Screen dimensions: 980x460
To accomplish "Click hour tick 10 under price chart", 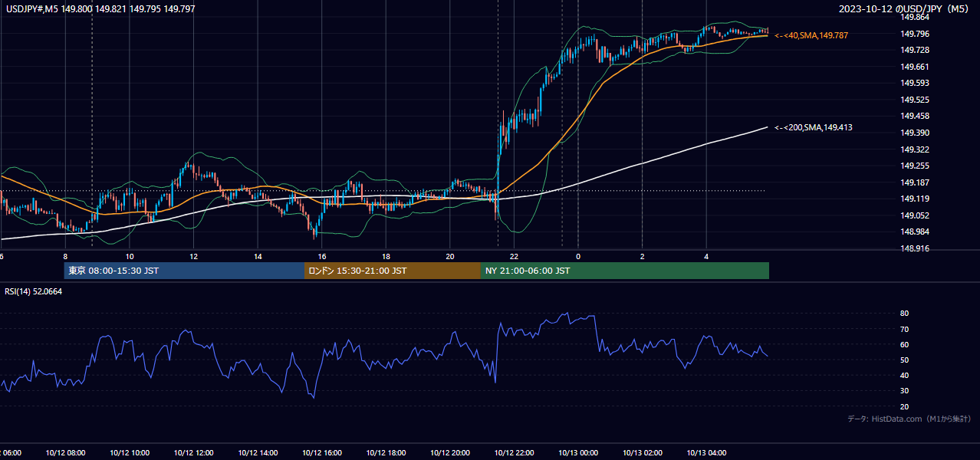I will (x=130, y=257).
